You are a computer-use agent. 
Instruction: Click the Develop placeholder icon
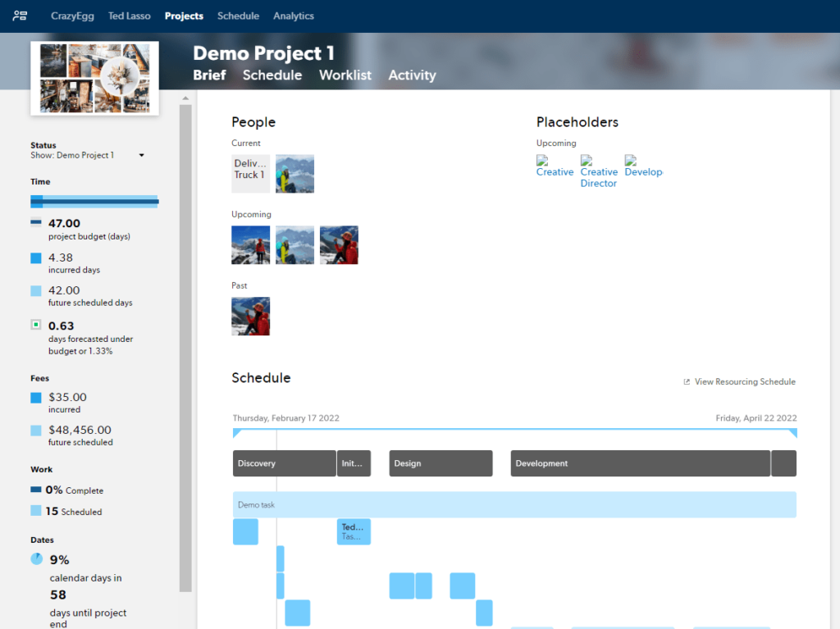(x=630, y=161)
